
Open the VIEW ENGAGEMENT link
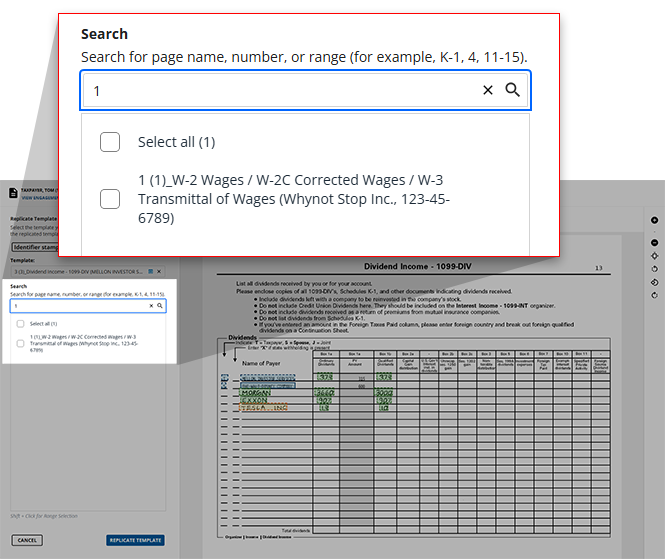click(39, 198)
